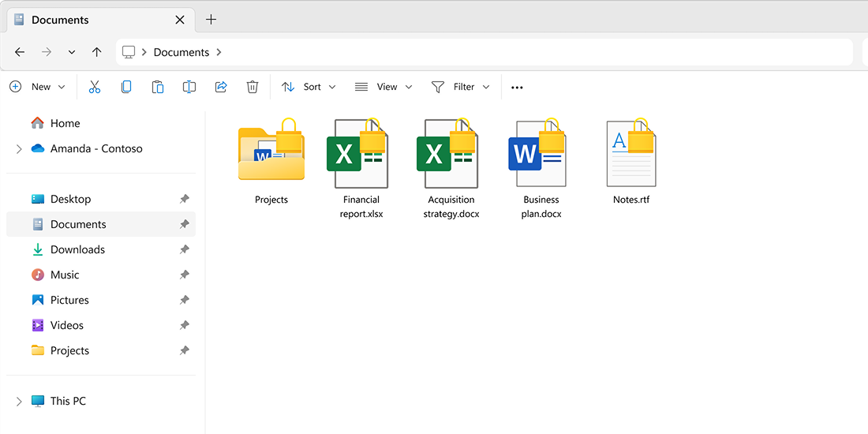Select Pictures in the navigation pane
The image size is (868, 434).
click(69, 300)
